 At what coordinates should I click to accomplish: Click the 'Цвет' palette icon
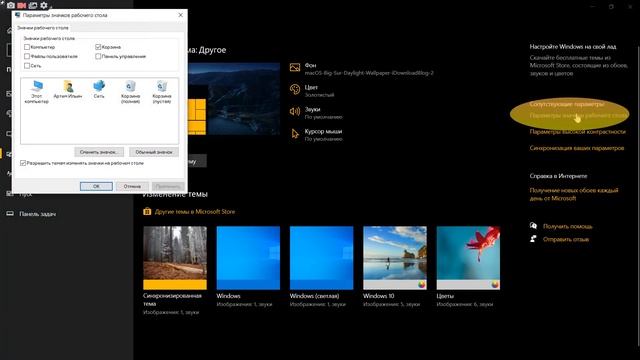pos(295,89)
